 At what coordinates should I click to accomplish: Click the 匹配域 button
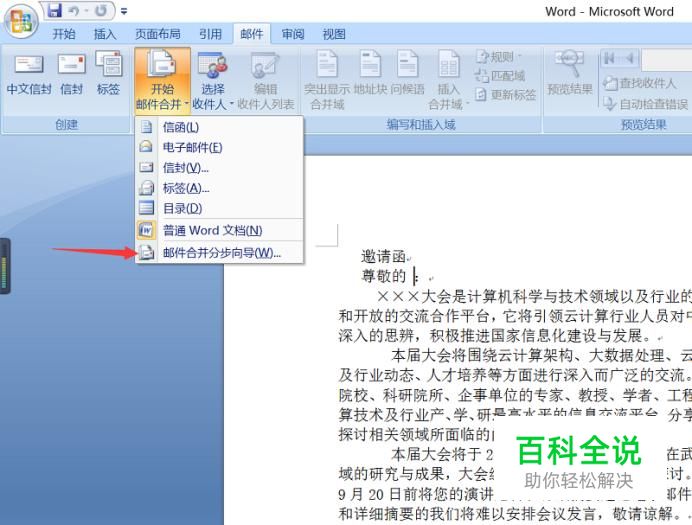pyautogui.click(x=500, y=75)
